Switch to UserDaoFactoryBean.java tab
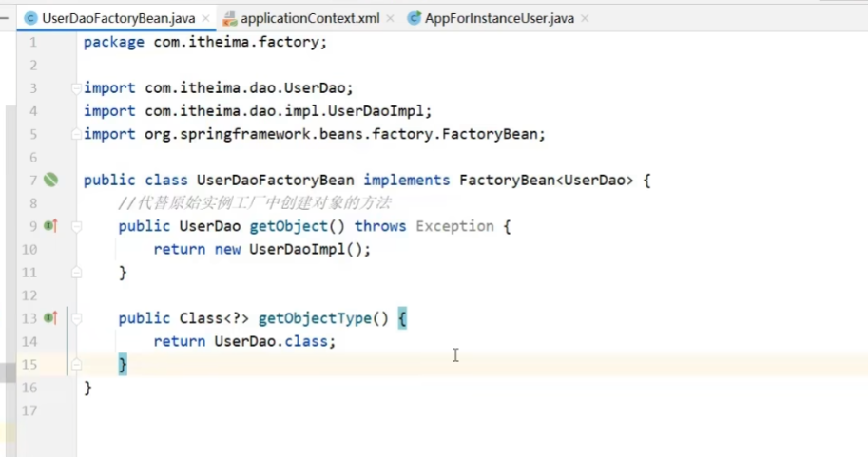Screen dimensions: 868x457 tap(118, 18)
